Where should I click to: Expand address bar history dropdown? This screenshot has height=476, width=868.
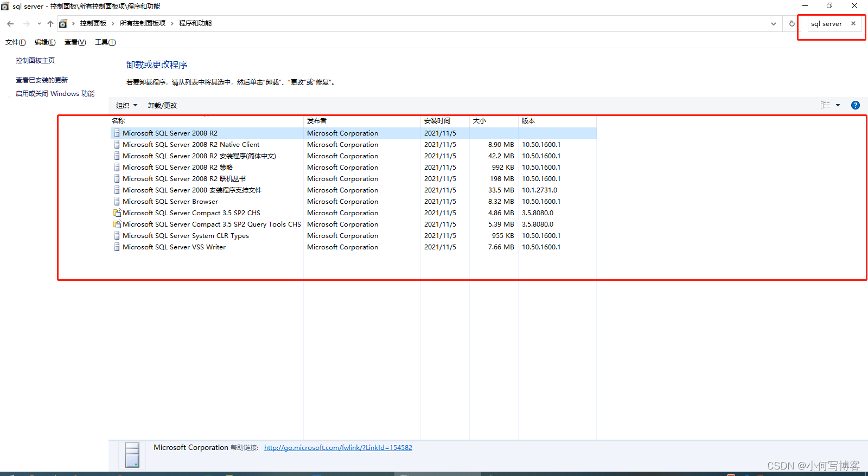coord(774,23)
